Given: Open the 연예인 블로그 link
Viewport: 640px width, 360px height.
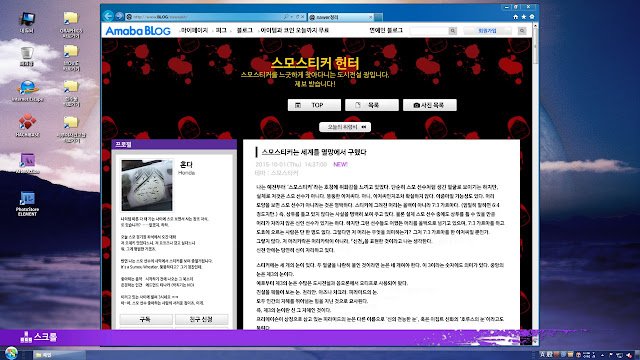Looking at the screenshot, I should point(386,30).
